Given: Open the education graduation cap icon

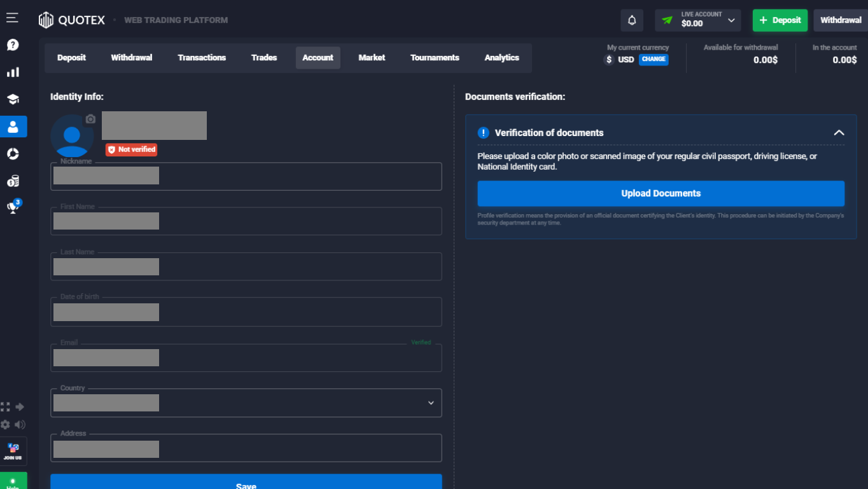Looking at the screenshot, I should coord(13,99).
